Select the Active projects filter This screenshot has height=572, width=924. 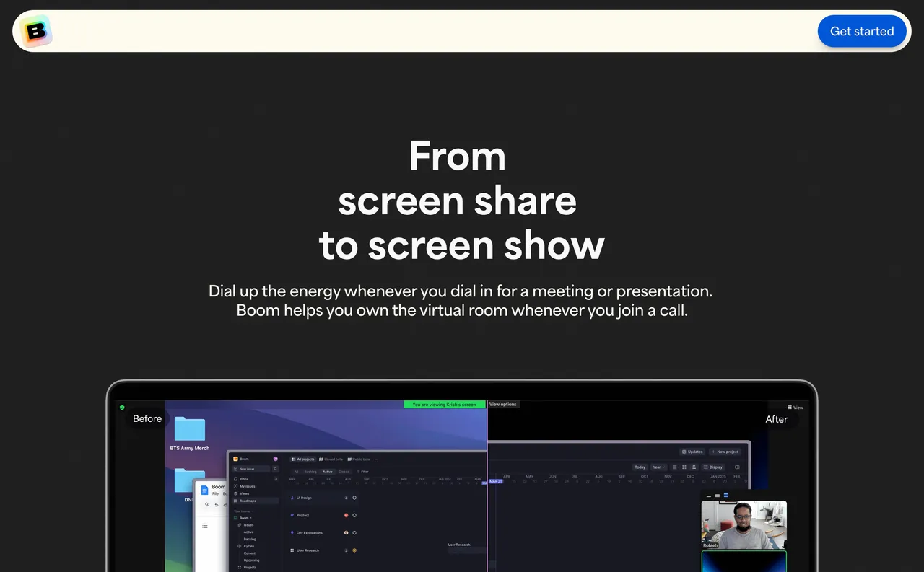327,472
